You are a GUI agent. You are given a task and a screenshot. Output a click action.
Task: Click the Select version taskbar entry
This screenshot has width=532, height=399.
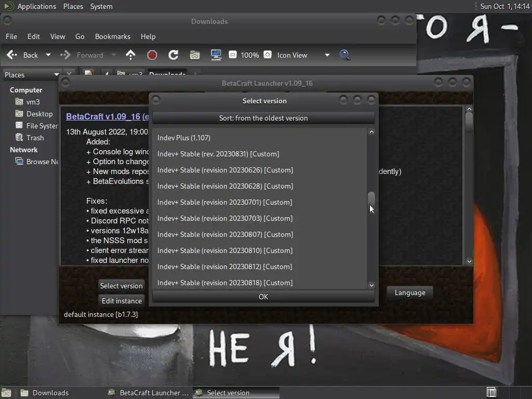pos(236,393)
